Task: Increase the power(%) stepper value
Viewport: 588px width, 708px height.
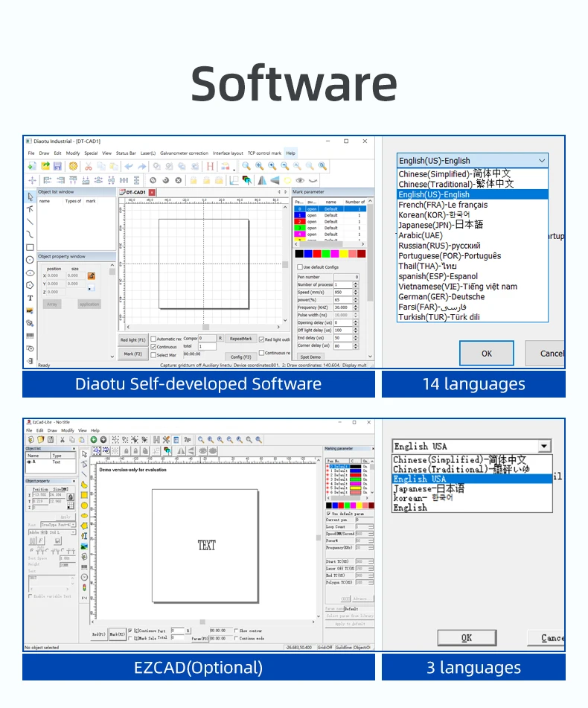Action: [356, 299]
